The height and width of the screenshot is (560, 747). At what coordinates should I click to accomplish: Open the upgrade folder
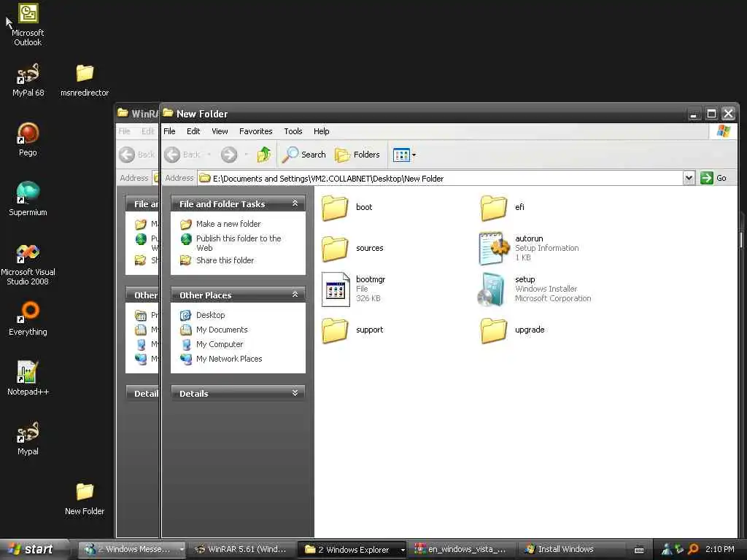(x=512, y=330)
